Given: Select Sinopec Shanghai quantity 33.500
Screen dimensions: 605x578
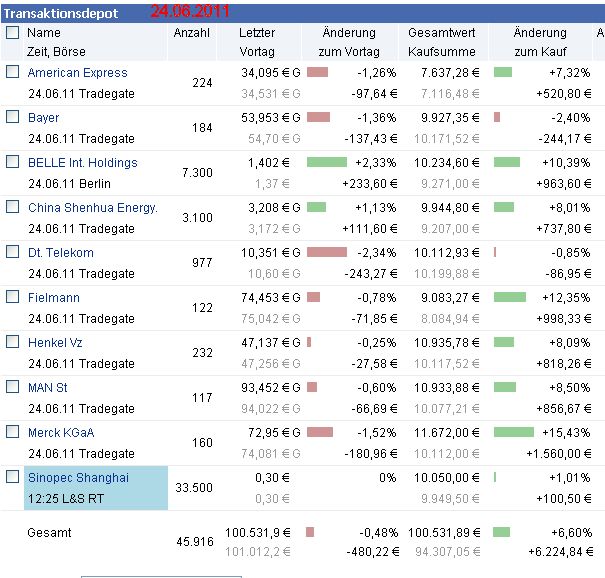Looking at the screenshot, I should (x=194, y=488).
